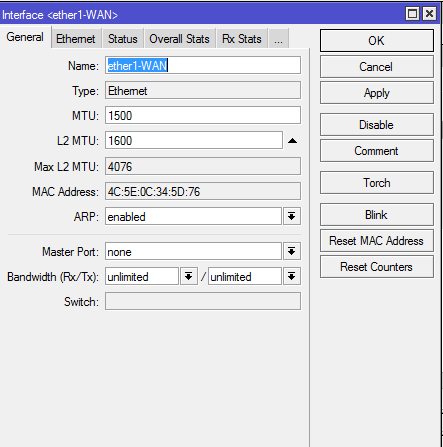Click the Type field showing Ethernet
443x447 pixels.
pyautogui.click(x=203, y=90)
